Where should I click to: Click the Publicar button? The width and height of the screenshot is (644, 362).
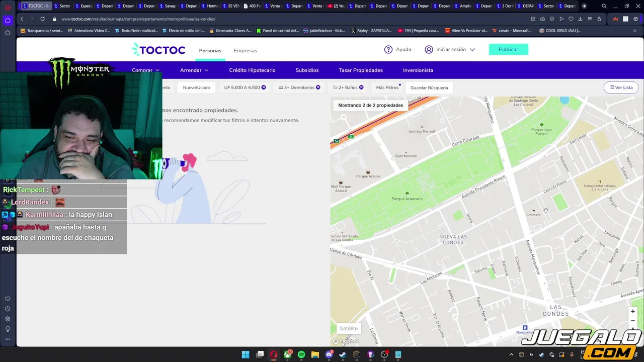pos(508,49)
